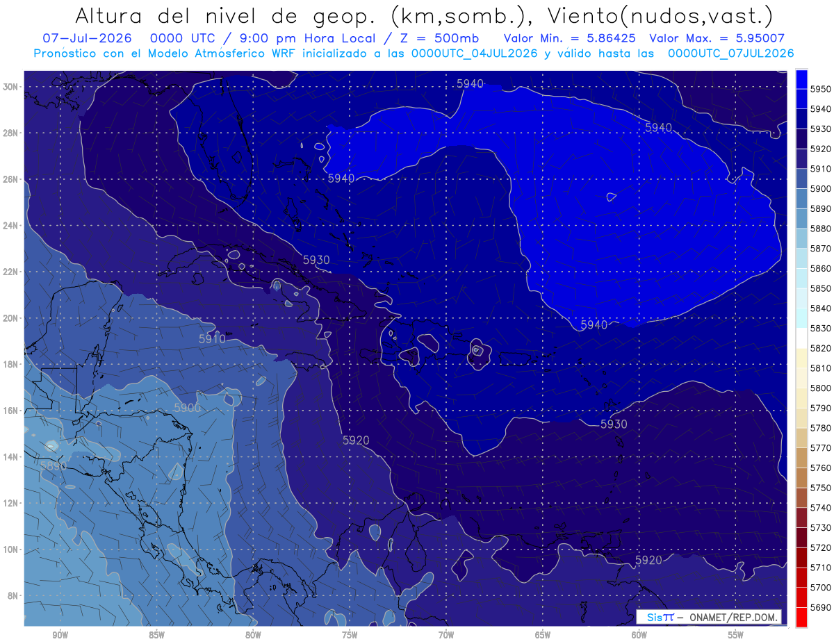The image size is (834, 644).
Task: Click the 5870 legend value
Action: [x=821, y=249]
